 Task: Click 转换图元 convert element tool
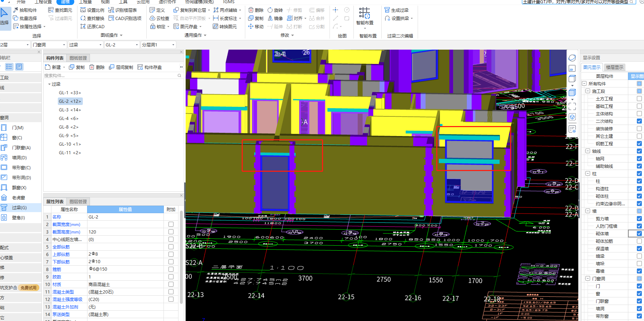tap(225, 26)
